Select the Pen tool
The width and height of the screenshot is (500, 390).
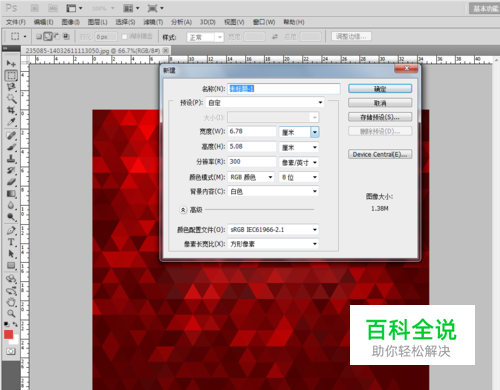click(x=11, y=230)
